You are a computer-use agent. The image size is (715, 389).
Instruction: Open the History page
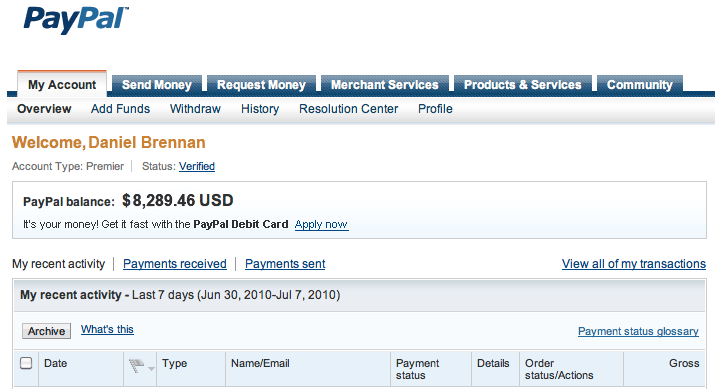(260, 109)
